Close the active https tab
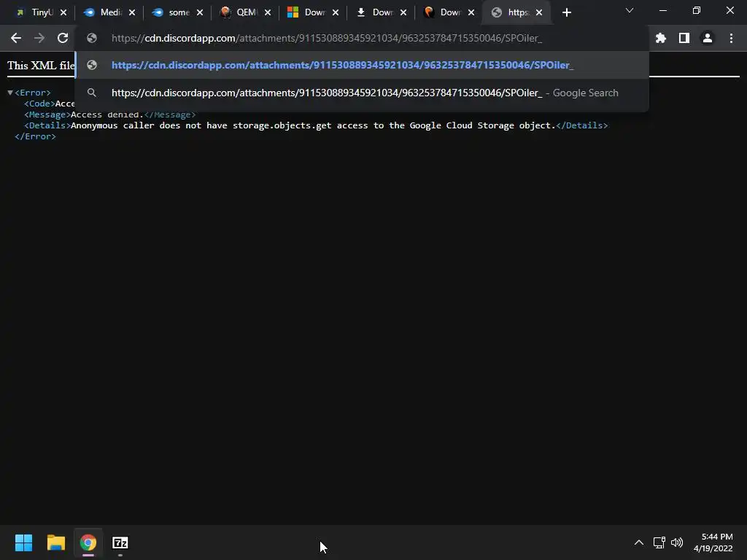The width and height of the screenshot is (747, 560). point(539,12)
